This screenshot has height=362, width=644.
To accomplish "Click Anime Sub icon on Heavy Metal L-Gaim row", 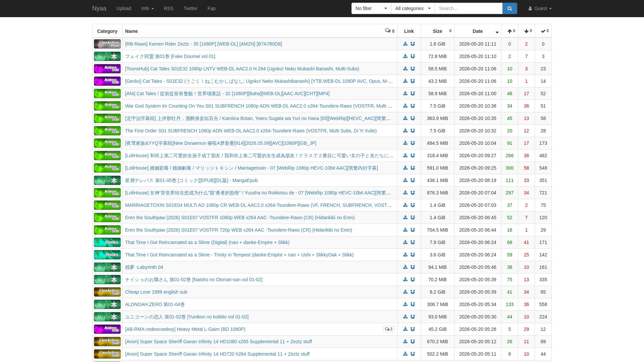I will click(107, 329).
